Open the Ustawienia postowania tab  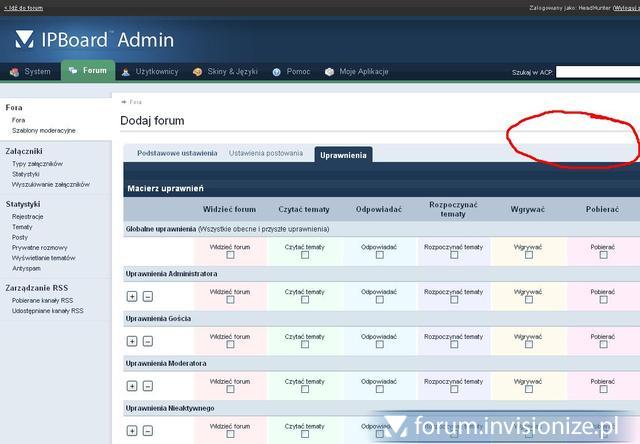click(266, 154)
